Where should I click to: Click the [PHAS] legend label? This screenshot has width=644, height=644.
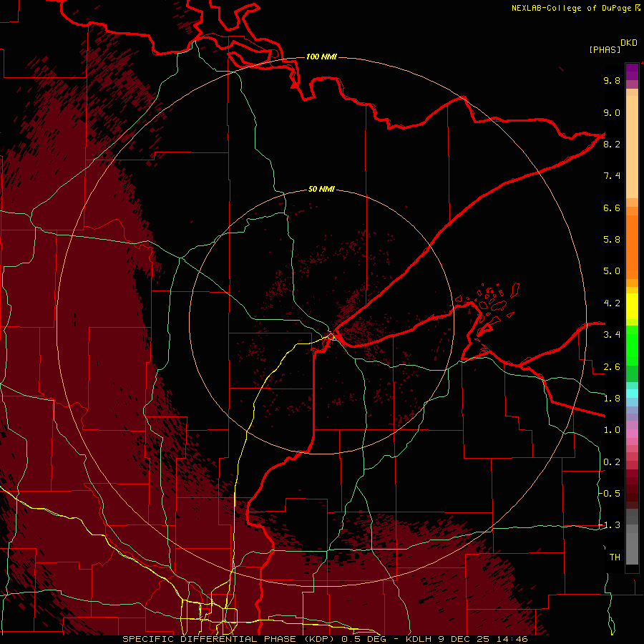(x=605, y=49)
